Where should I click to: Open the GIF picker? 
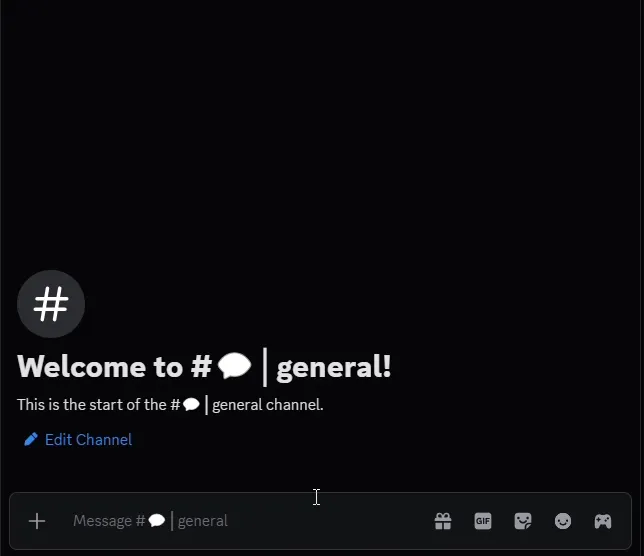click(483, 521)
